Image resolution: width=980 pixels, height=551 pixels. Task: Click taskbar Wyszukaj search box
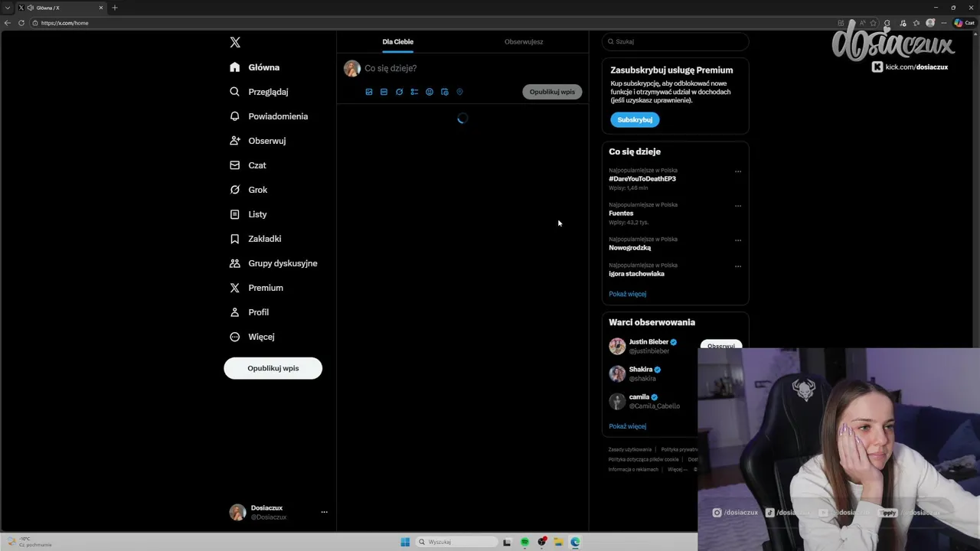pos(457,542)
